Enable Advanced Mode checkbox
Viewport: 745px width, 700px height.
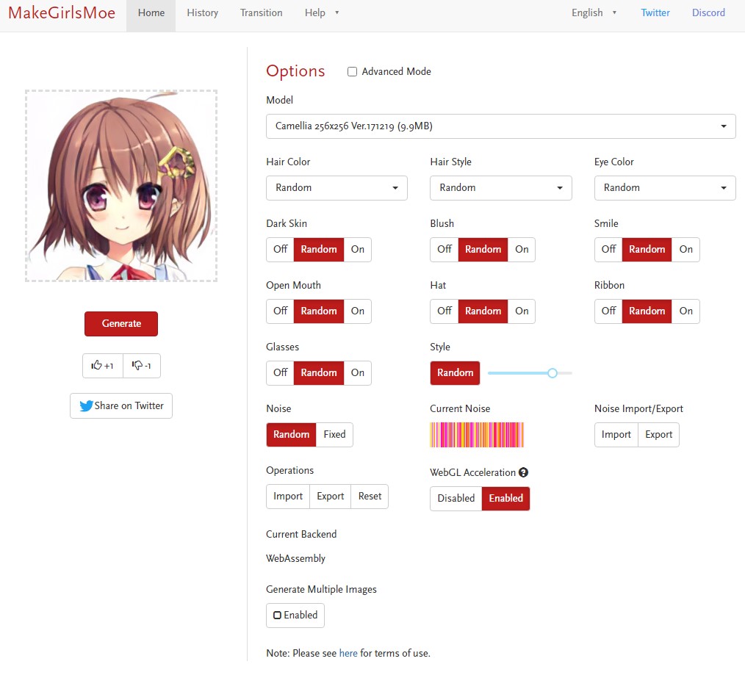[352, 72]
